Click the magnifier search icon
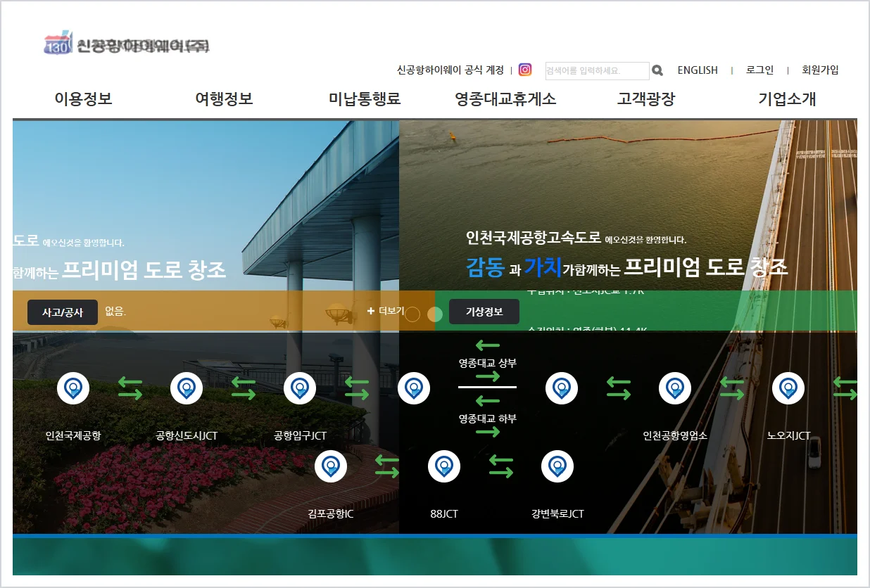Image resolution: width=870 pixels, height=588 pixels. (x=657, y=70)
